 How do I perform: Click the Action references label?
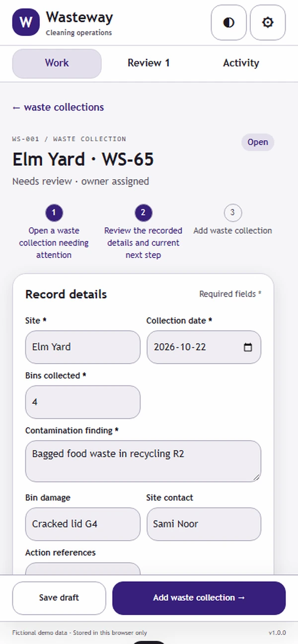click(x=61, y=552)
